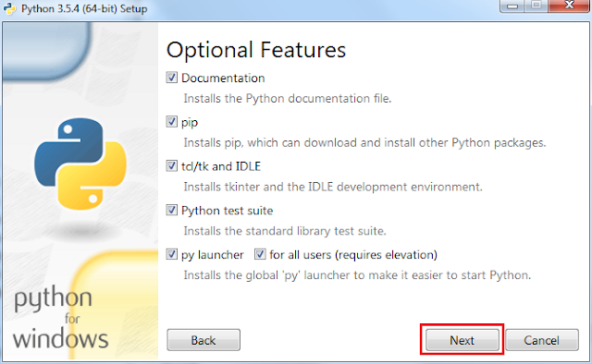The image size is (592, 364).
Task: Click 'Installs the Python documentation file.' text
Action: click(x=288, y=99)
